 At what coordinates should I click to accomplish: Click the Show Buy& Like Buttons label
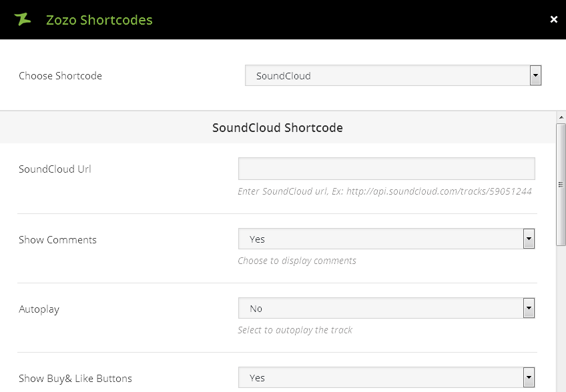75,379
